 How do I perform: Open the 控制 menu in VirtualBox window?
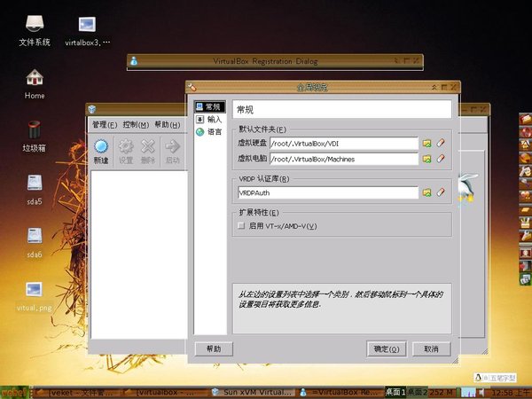point(136,125)
